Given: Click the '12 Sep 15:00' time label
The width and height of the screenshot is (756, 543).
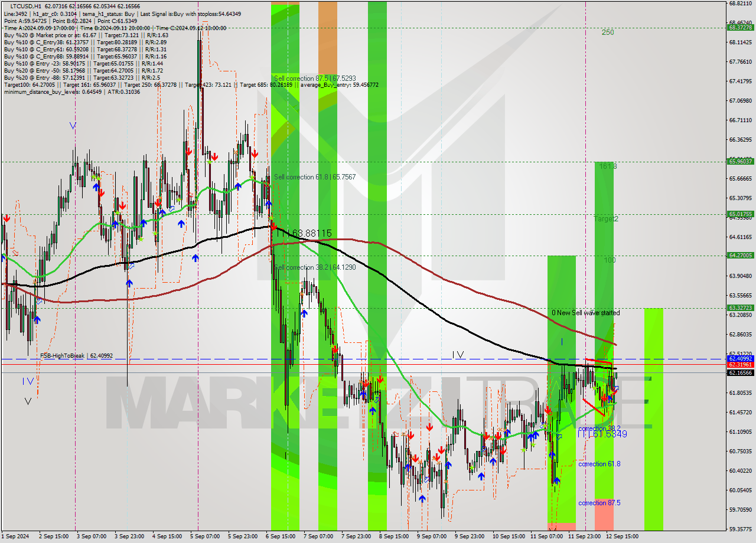Looking at the screenshot, I should click(x=622, y=537).
